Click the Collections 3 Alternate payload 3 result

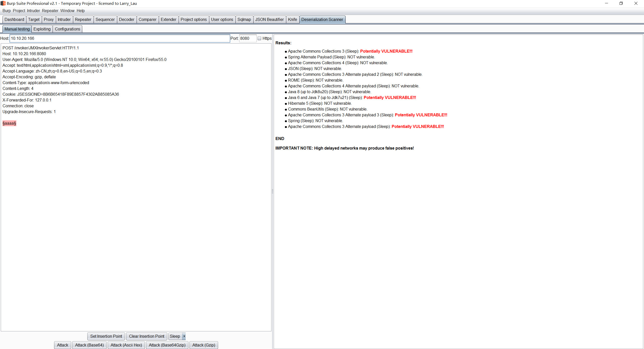[x=368, y=115]
